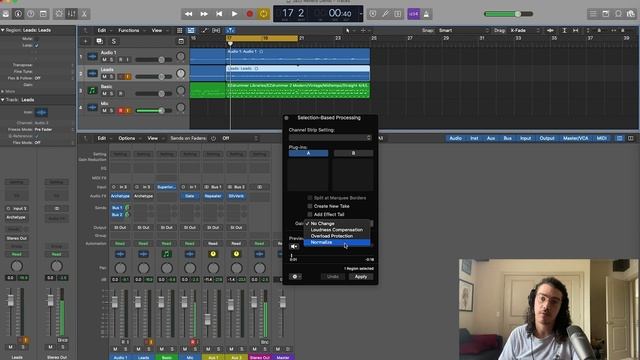Toggle the global Solo S button above the tracks

pyautogui.click(x=113, y=41)
